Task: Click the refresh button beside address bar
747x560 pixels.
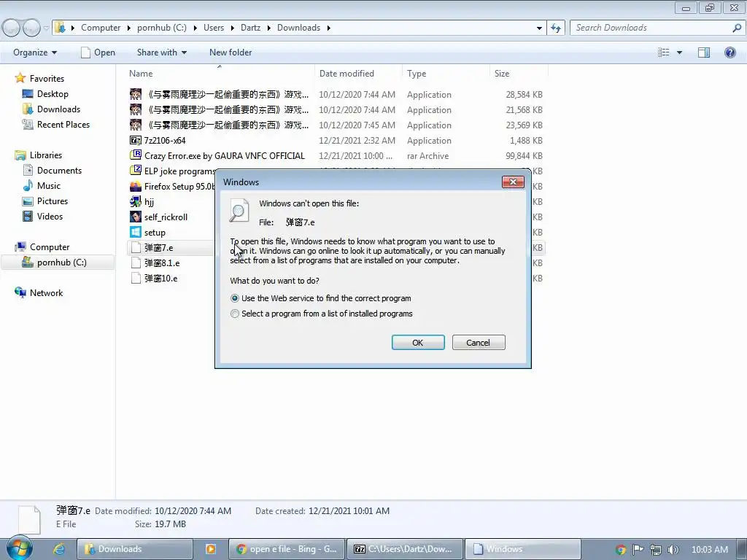Action: click(x=555, y=28)
